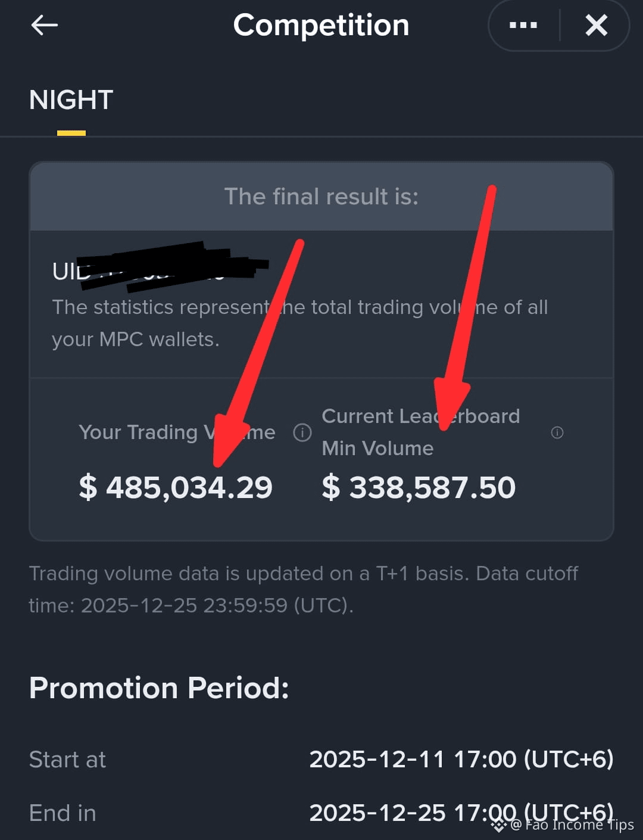Viewport: 643px width, 840px height.
Task: Open info icon beside Your Trading Volume
Action: coord(302,433)
